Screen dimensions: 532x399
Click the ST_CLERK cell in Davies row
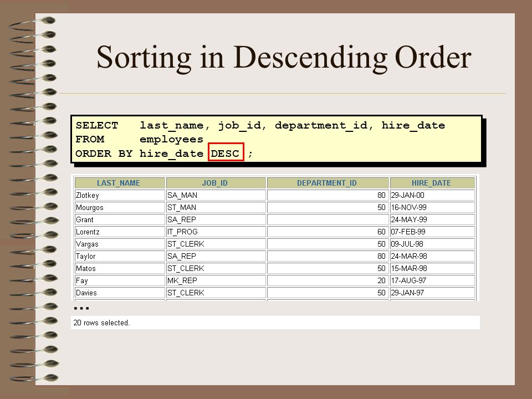pyautogui.click(x=216, y=293)
